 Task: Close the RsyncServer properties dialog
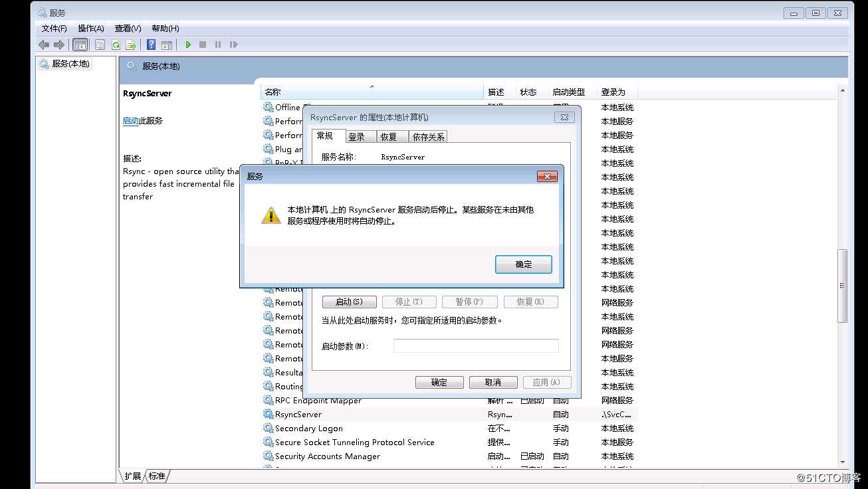coord(564,117)
